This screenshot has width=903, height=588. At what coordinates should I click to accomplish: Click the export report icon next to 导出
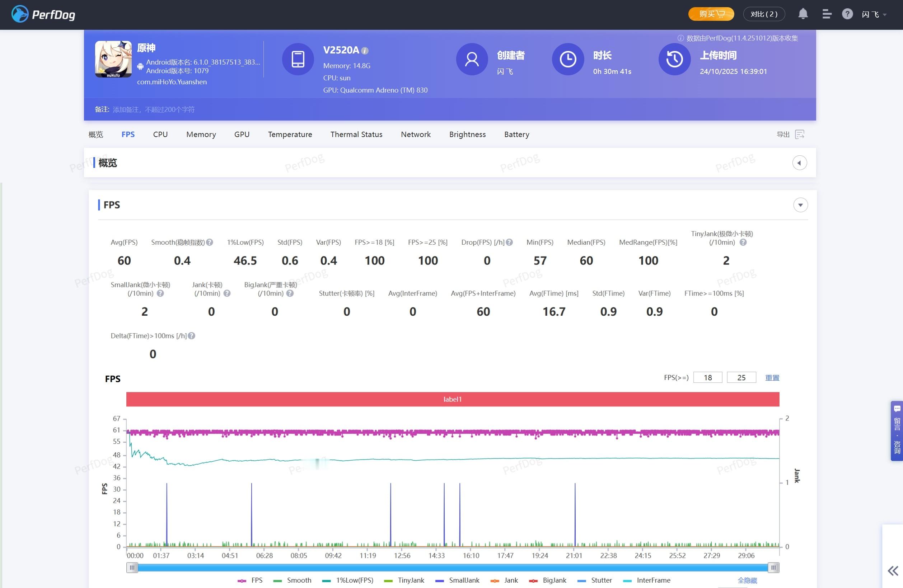point(800,134)
